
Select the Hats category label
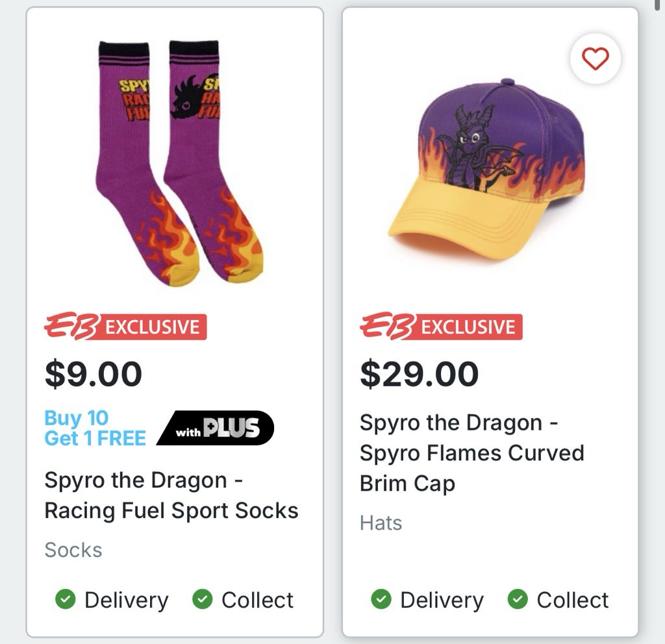pyautogui.click(x=381, y=523)
